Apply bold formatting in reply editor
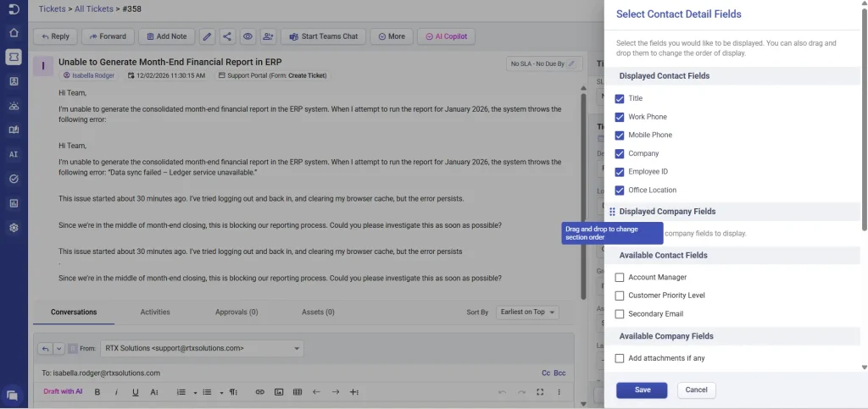Screen dimensions: 868x409 97,392
